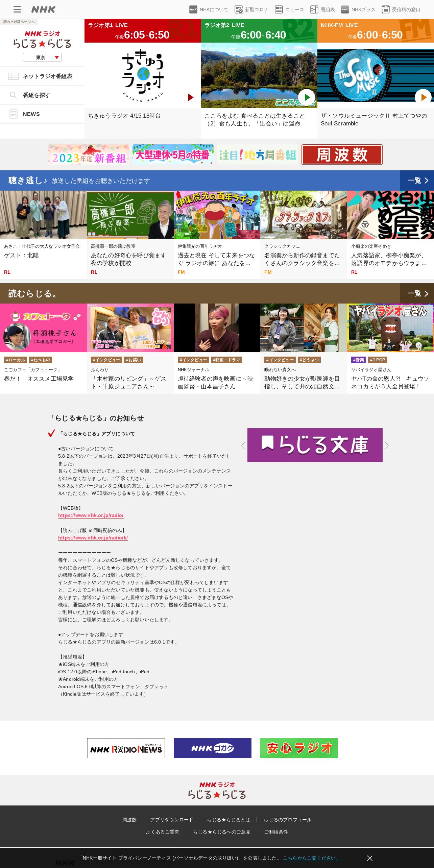This screenshot has height=868, width=434.
Task: Open 高橋源一郎の飛ぶ教室 thumbnail
Action: pos(130,215)
